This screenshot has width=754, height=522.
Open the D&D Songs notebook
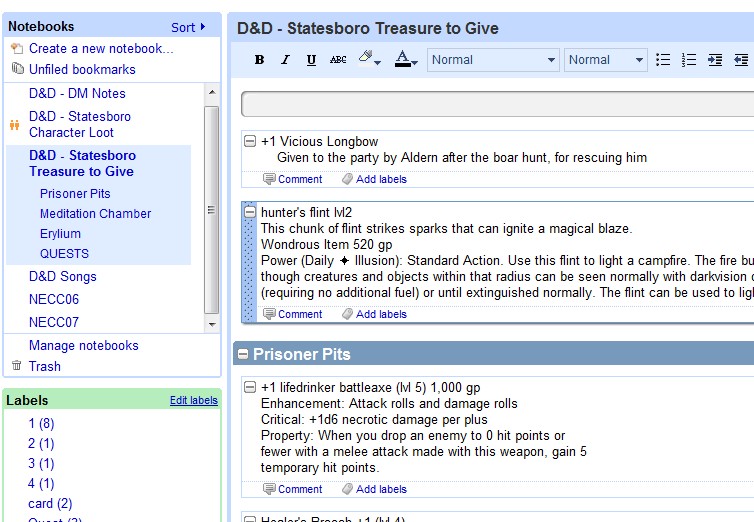63,276
